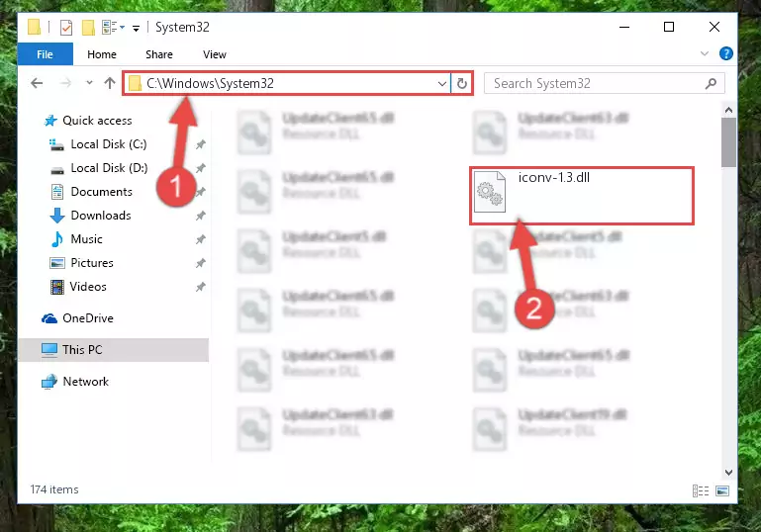Expand the address bar history dropdown
761x532 pixels.
(x=441, y=83)
